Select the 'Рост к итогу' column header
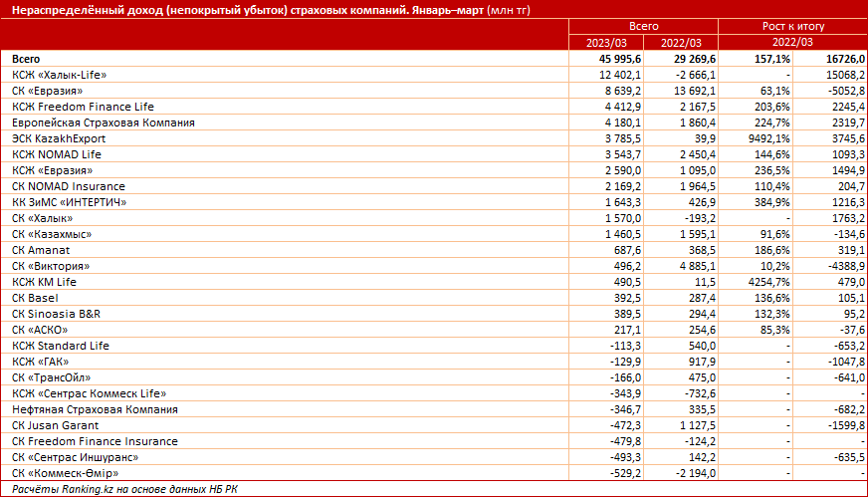Screen dimensions: 868x497 pos(792,26)
